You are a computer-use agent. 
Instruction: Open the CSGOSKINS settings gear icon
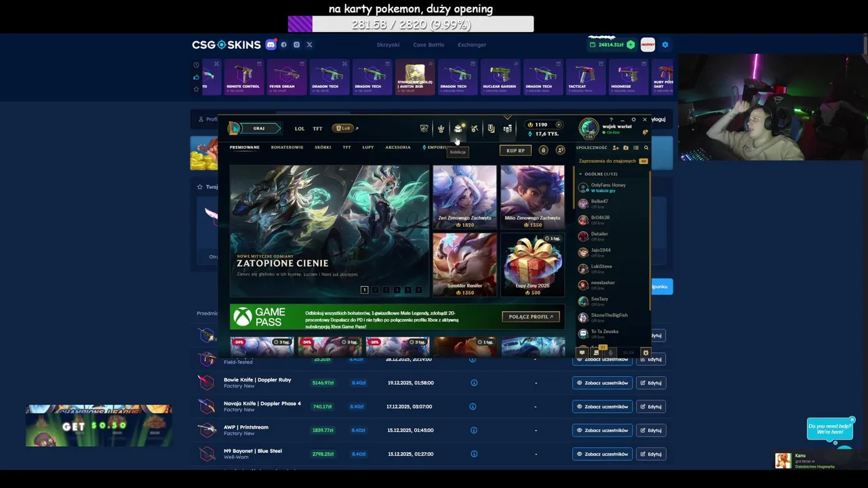point(665,45)
